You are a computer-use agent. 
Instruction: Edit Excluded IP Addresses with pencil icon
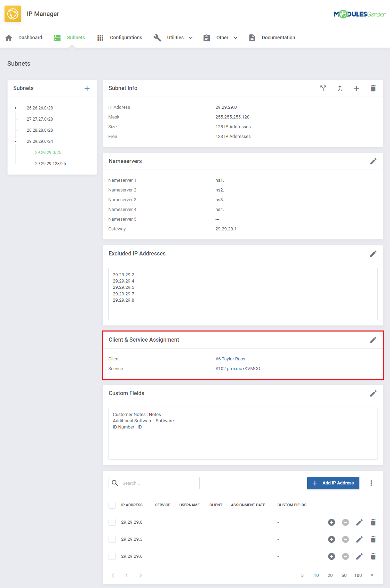[x=373, y=254]
